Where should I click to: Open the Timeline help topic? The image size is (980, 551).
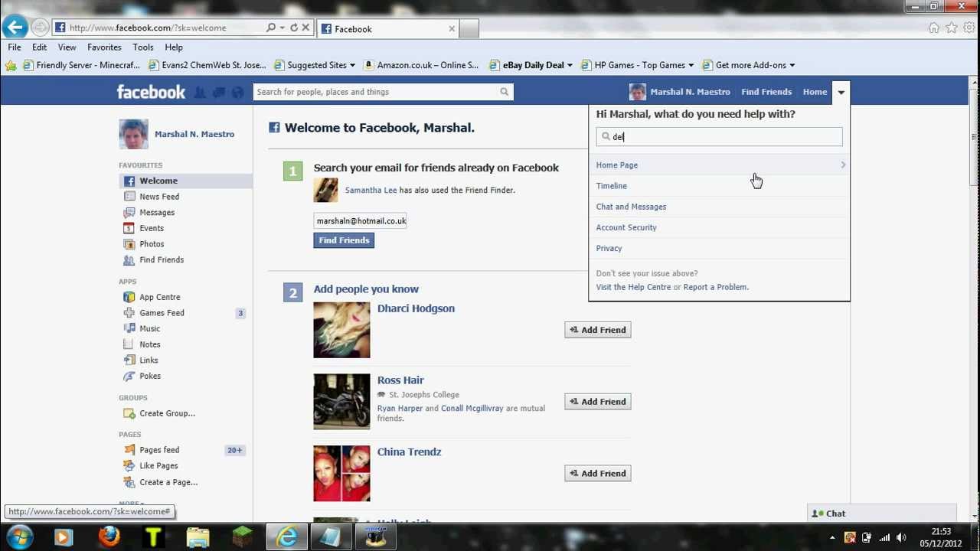click(x=611, y=186)
